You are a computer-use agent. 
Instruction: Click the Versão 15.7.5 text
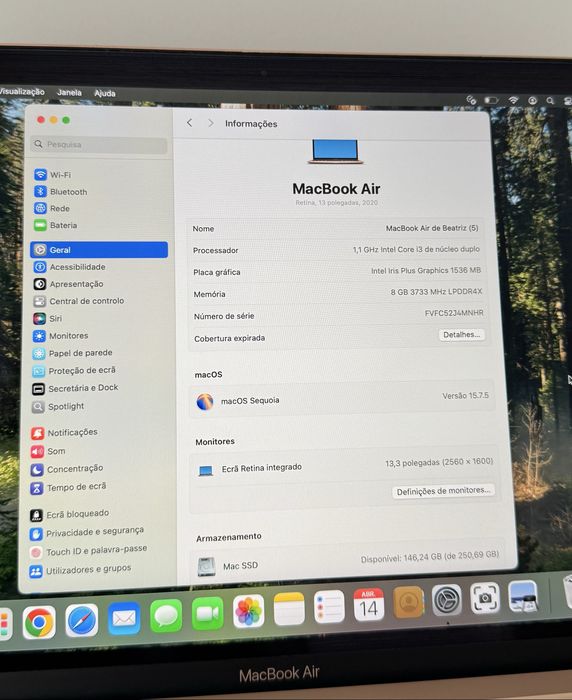[x=465, y=396]
